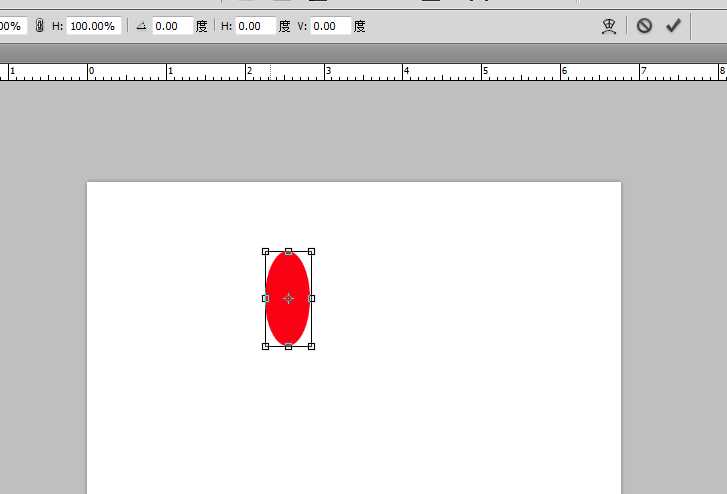Image resolution: width=727 pixels, height=494 pixels.
Task: Toggle the maintain aspect ratio chain link
Action: pyautogui.click(x=39, y=26)
